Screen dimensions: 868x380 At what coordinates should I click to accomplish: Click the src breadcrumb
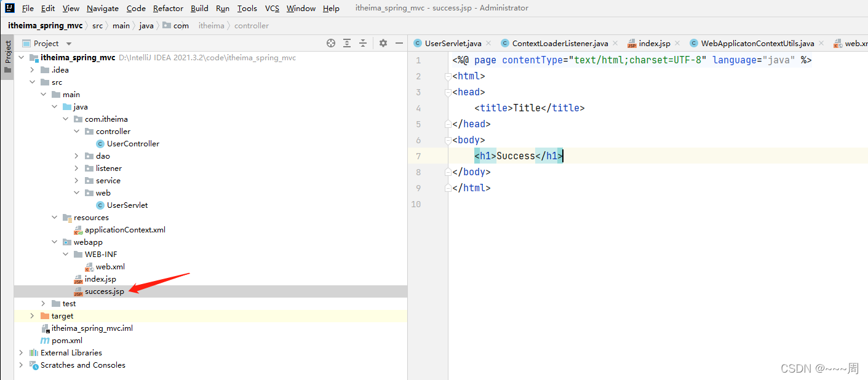97,25
